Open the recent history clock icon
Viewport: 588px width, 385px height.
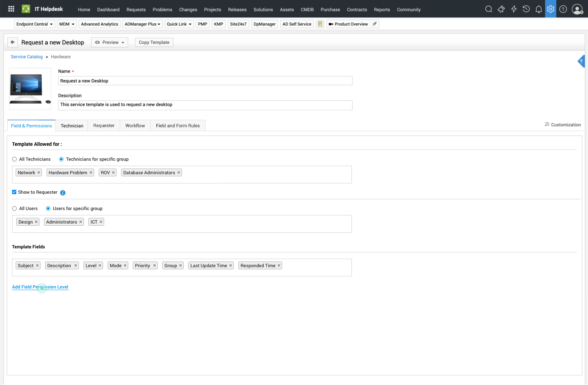(526, 9)
